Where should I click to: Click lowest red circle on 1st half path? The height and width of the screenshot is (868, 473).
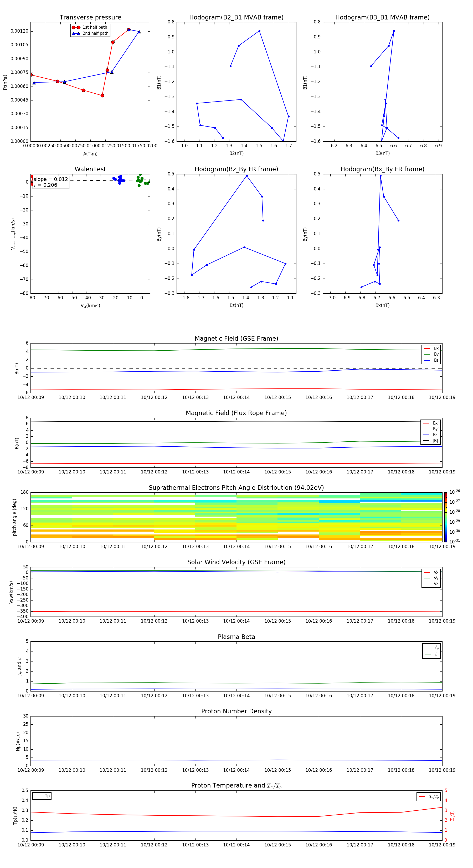(x=102, y=96)
